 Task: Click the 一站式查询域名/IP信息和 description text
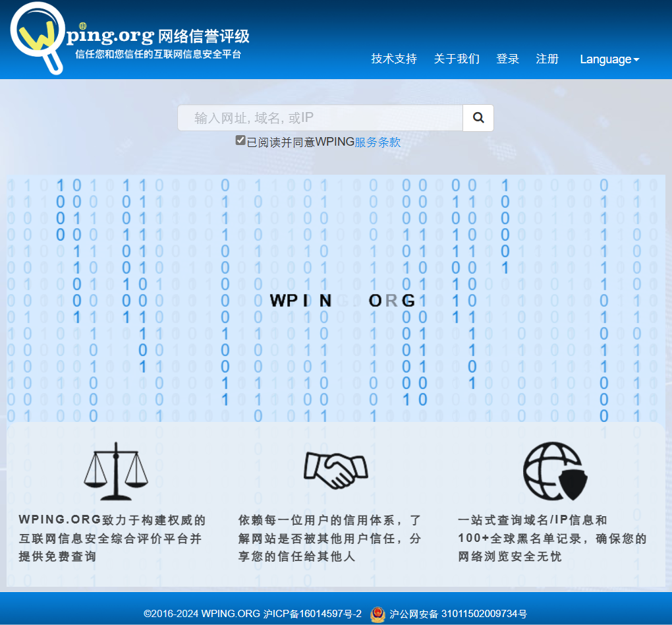(553, 538)
